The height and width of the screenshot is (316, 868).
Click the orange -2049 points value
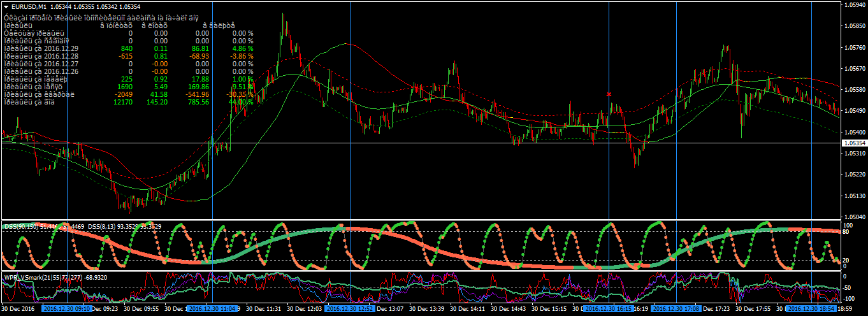(x=124, y=94)
